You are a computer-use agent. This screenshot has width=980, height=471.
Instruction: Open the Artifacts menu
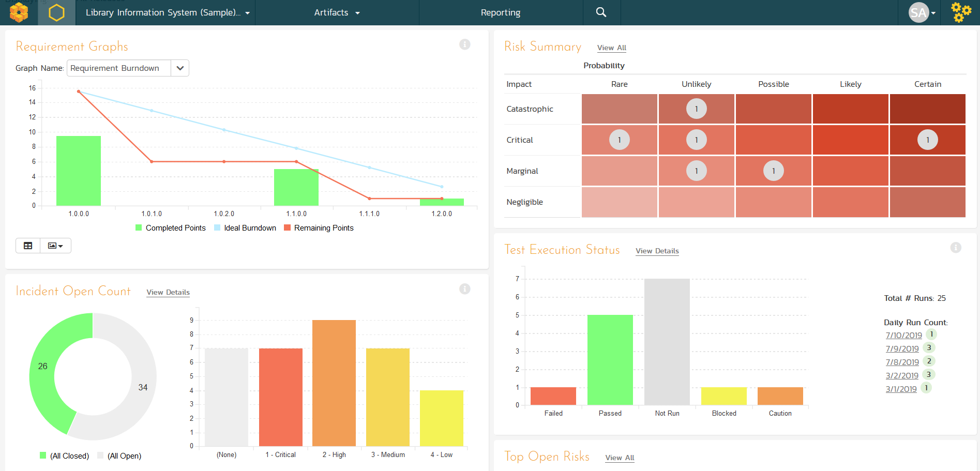tap(337, 12)
